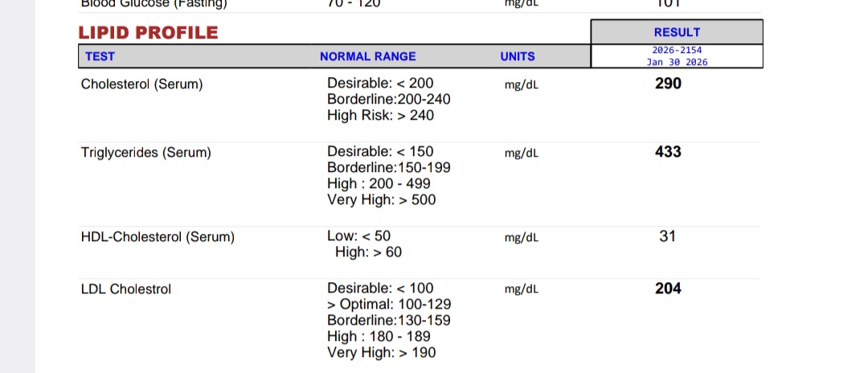868x373 pixels.
Task: Select the Triglycerides (Serum) test name
Action: 146,153
